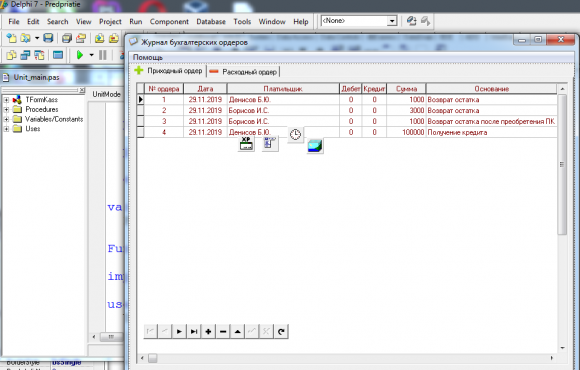Go to last record in navigator
580x370 pixels.
click(194, 332)
